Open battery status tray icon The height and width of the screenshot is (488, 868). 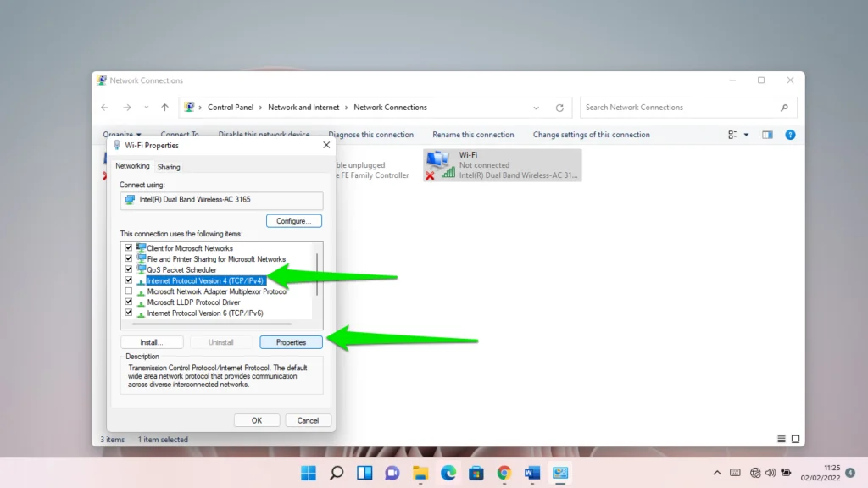click(x=786, y=473)
